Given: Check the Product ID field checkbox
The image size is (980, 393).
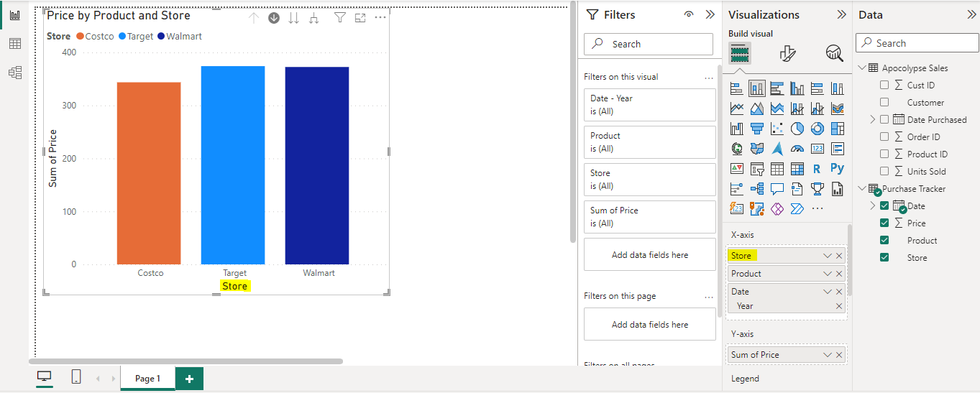Looking at the screenshot, I should point(884,154).
